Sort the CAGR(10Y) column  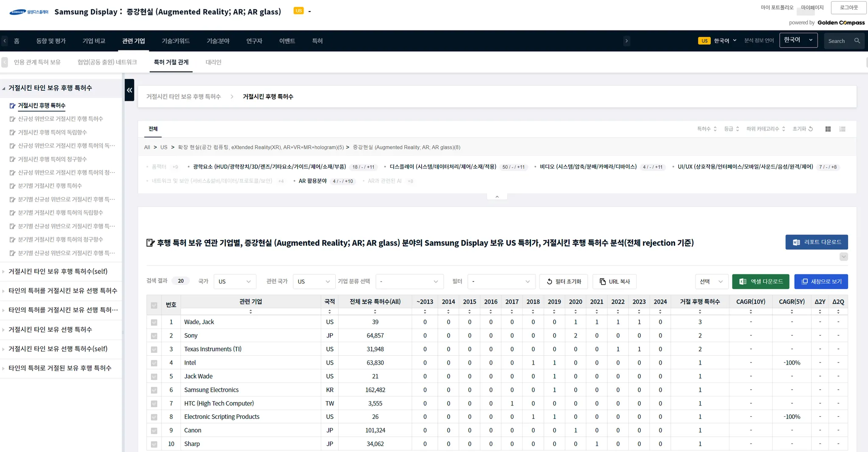[751, 312]
